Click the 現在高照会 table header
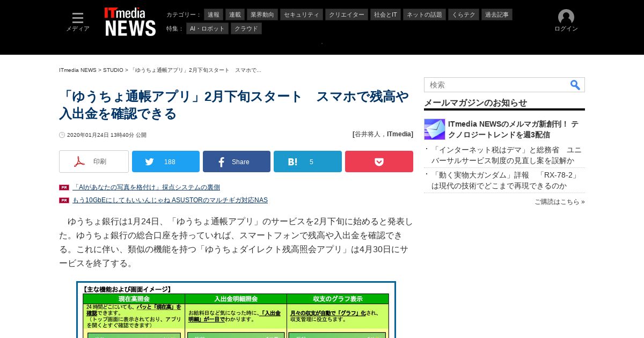The width and height of the screenshot is (644, 338). pyautogui.click(x=134, y=299)
